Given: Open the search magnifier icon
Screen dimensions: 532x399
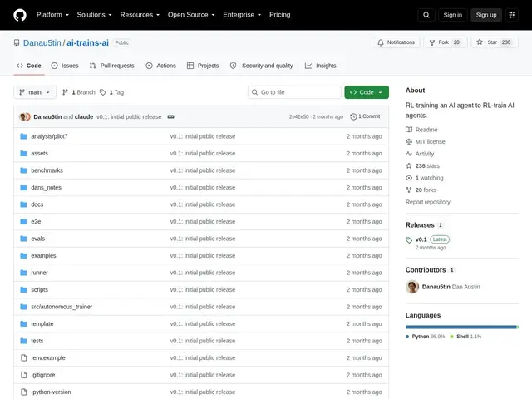Looking at the screenshot, I should pyautogui.click(x=426, y=15).
